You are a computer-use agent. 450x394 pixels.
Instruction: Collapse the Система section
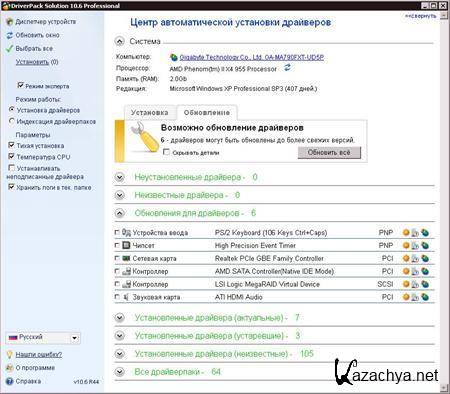(119, 41)
